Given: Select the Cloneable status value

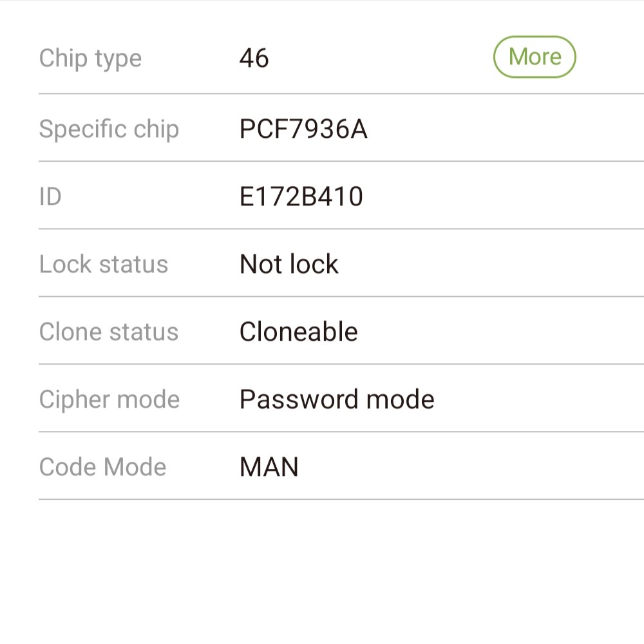Looking at the screenshot, I should (298, 332).
